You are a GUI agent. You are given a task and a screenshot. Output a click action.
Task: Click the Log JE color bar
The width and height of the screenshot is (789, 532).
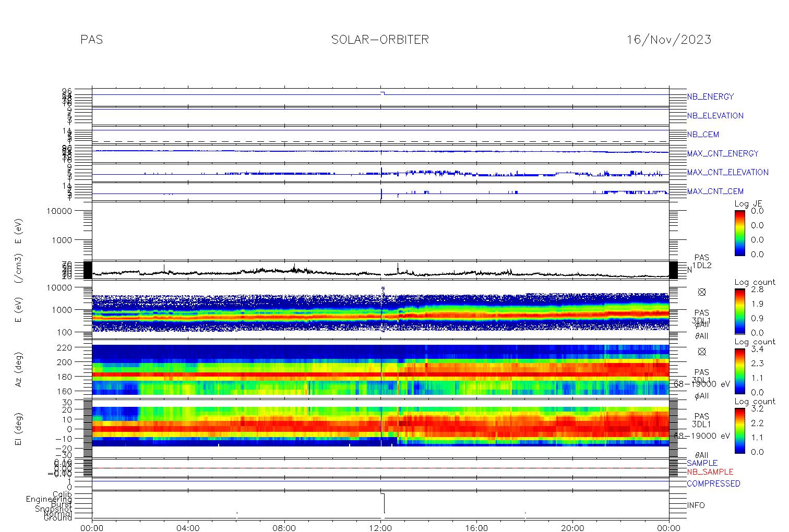click(739, 233)
